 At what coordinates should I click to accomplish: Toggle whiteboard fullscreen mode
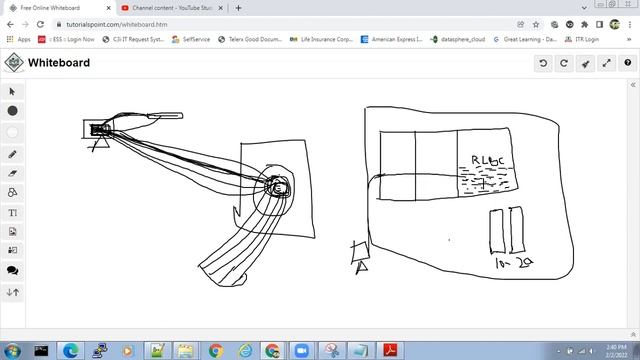607,63
